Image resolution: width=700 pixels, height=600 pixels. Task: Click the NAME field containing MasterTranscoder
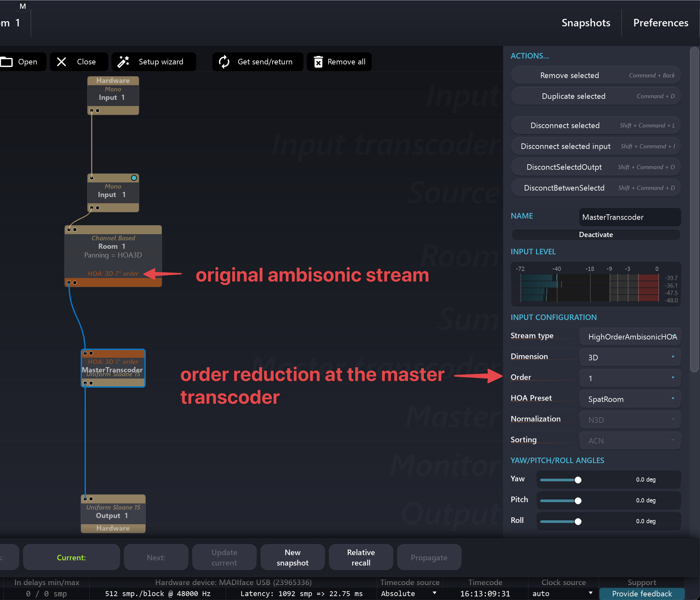pyautogui.click(x=630, y=217)
